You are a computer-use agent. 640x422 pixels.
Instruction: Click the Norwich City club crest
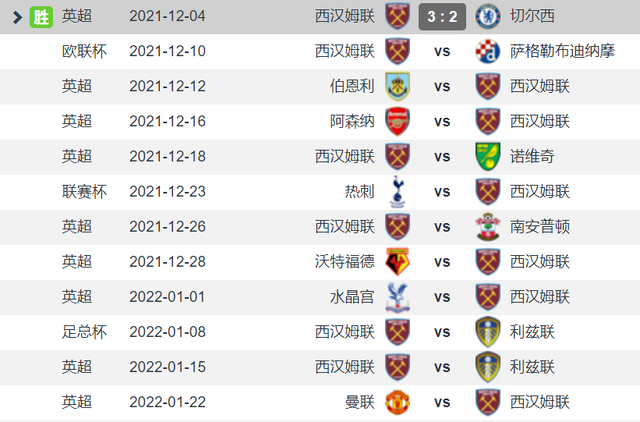coord(488,157)
